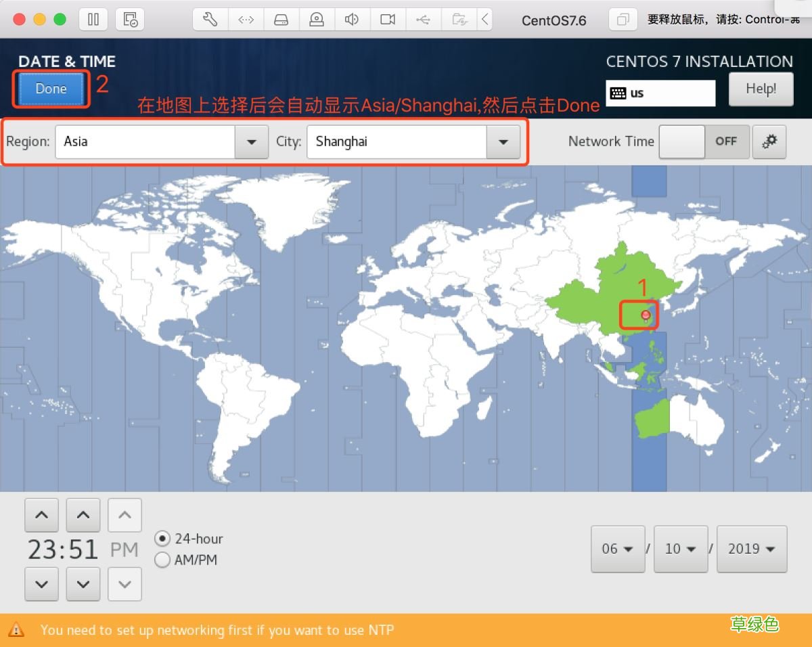Screen dimensions: 812x647
Task: Click the us keyboard layout indicator
Action: pos(660,93)
